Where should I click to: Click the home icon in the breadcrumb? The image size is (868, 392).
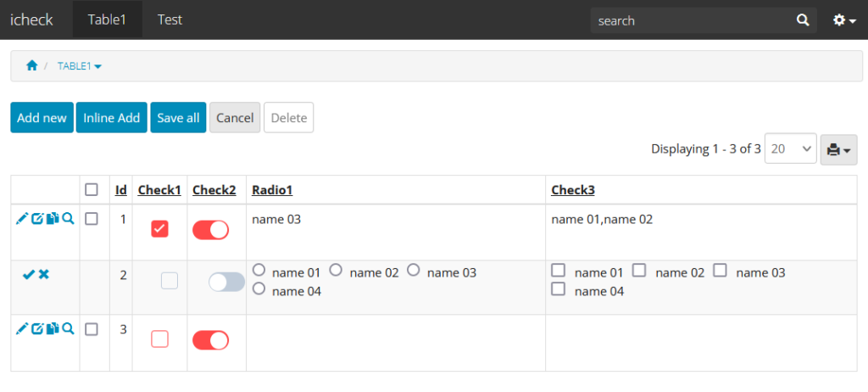(31, 65)
